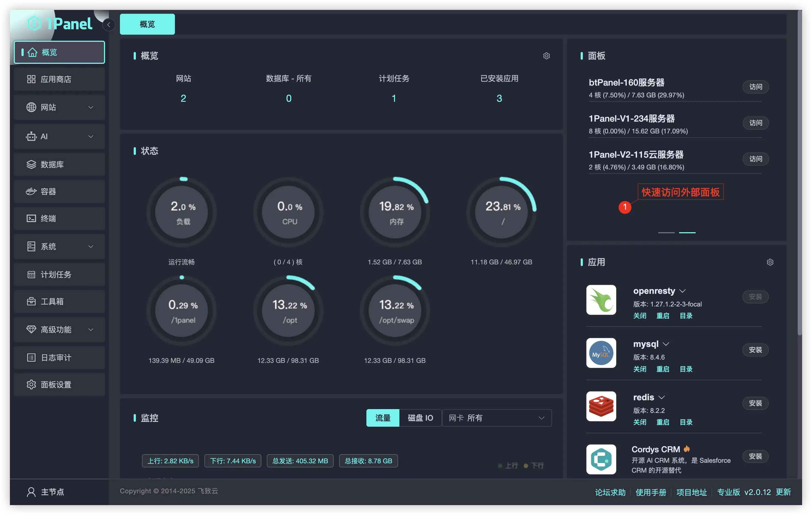Click mysql's 重启 restart link
This screenshot has height=515, width=812.
(663, 369)
